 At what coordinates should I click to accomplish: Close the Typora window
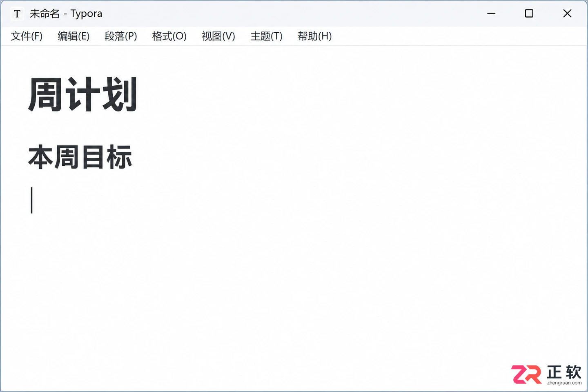click(x=567, y=13)
